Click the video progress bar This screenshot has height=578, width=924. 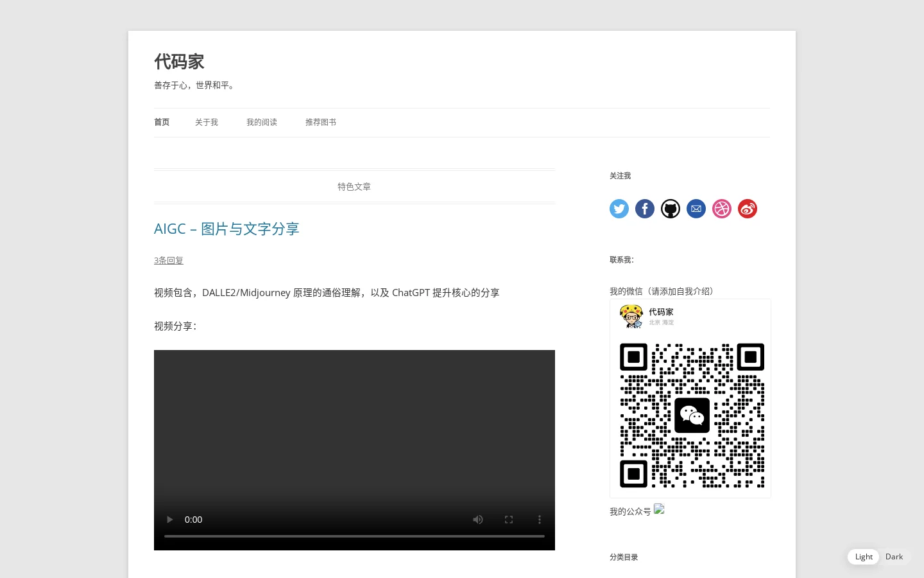coord(354,536)
